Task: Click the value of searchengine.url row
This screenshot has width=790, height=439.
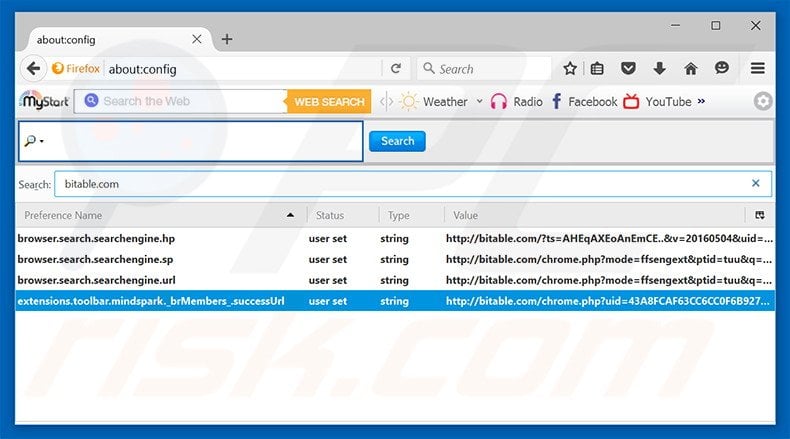Action: click(609, 280)
